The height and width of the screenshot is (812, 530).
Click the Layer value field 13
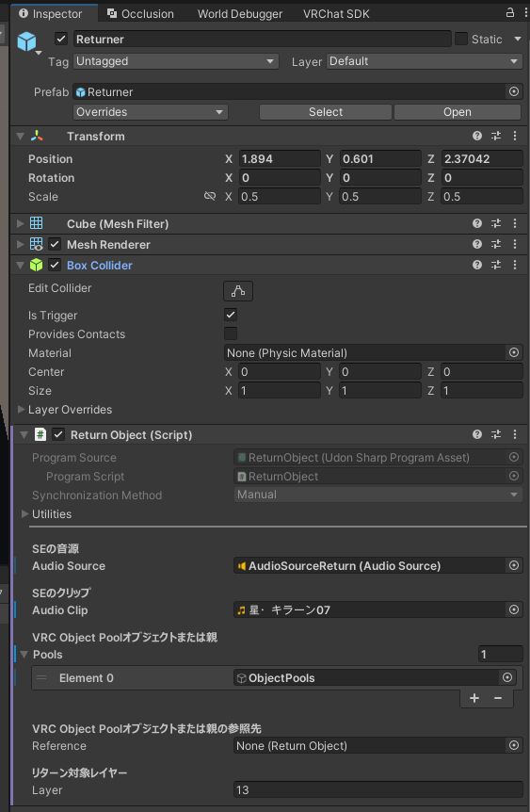tap(377, 789)
